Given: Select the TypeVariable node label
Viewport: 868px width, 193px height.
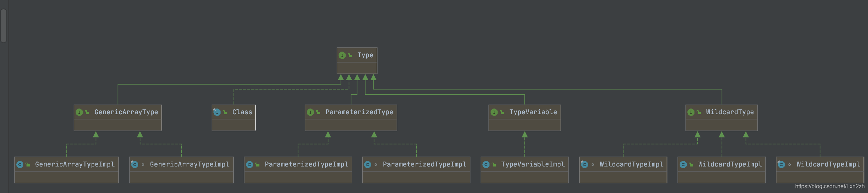Looking at the screenshot, I should coord(533,112).
